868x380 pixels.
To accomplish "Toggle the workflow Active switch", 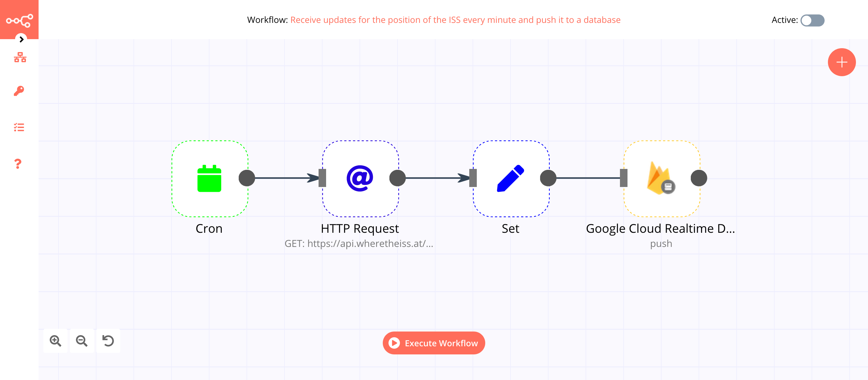I will point(812,20).
